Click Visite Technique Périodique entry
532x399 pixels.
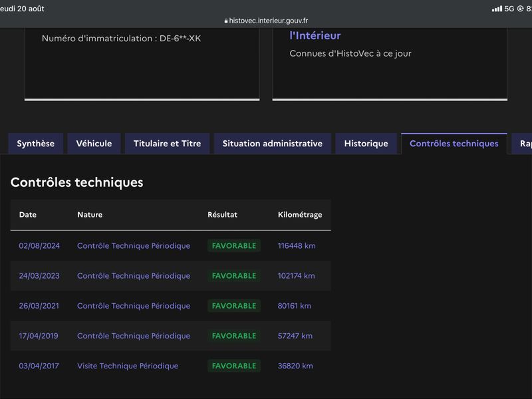coord(128,366)
